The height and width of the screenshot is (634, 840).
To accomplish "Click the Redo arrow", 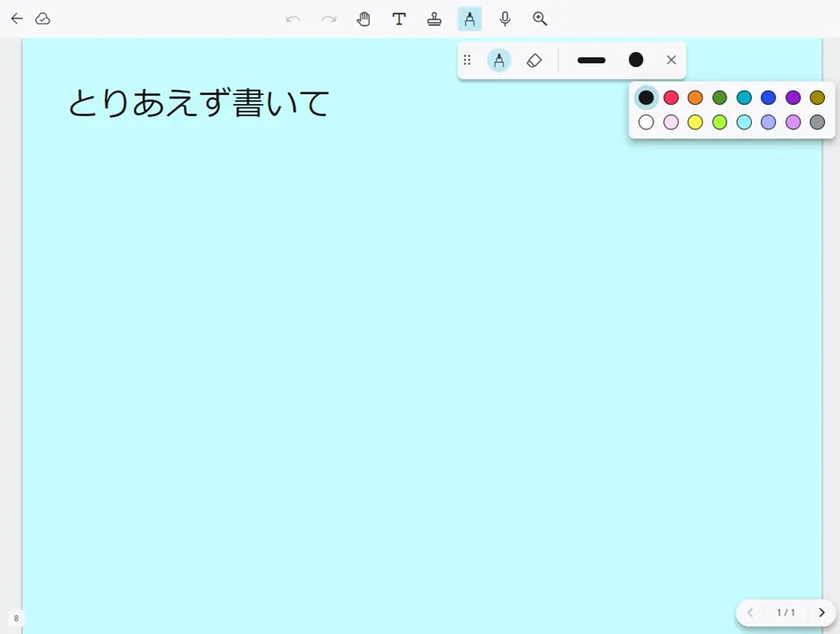I will pos(328,18).
